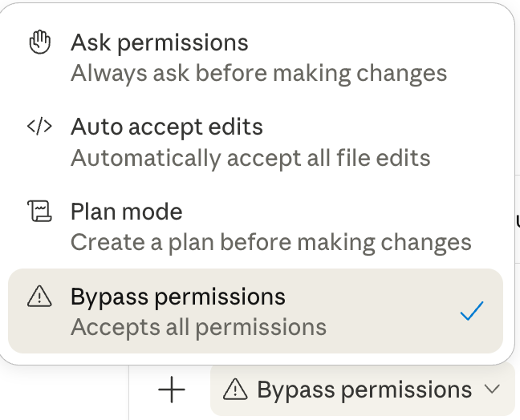Click the Bypass permissions label in the bottom selector
Screen dimensions: 520x420
364,390
